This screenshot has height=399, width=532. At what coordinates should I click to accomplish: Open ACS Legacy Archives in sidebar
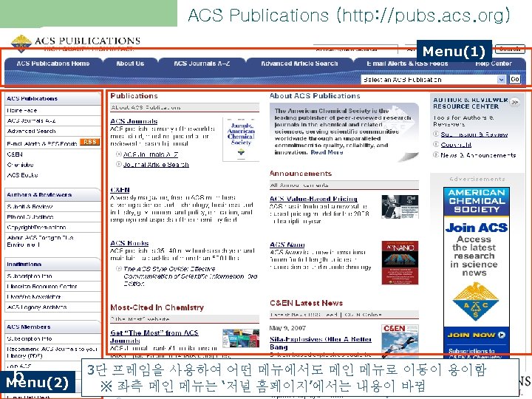pos(37,307)
